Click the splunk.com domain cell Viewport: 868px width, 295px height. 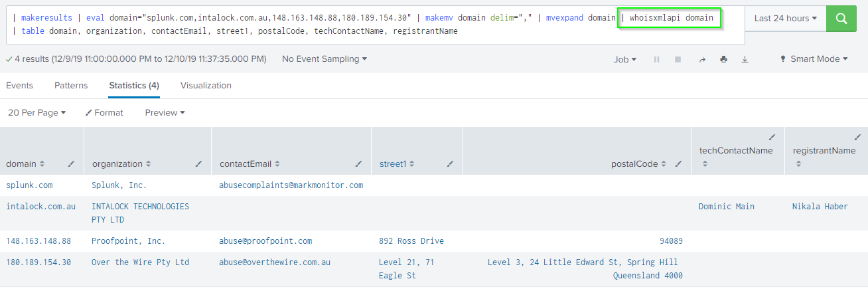(x=29, y=185)
